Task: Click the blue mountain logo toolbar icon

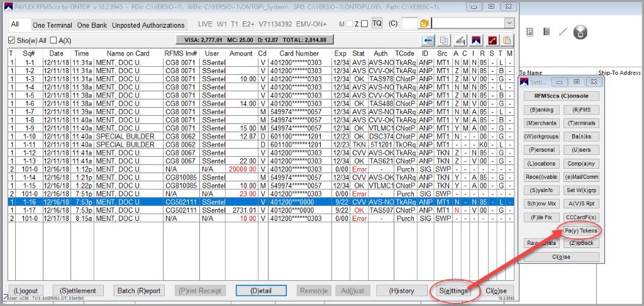Action: 476,40
